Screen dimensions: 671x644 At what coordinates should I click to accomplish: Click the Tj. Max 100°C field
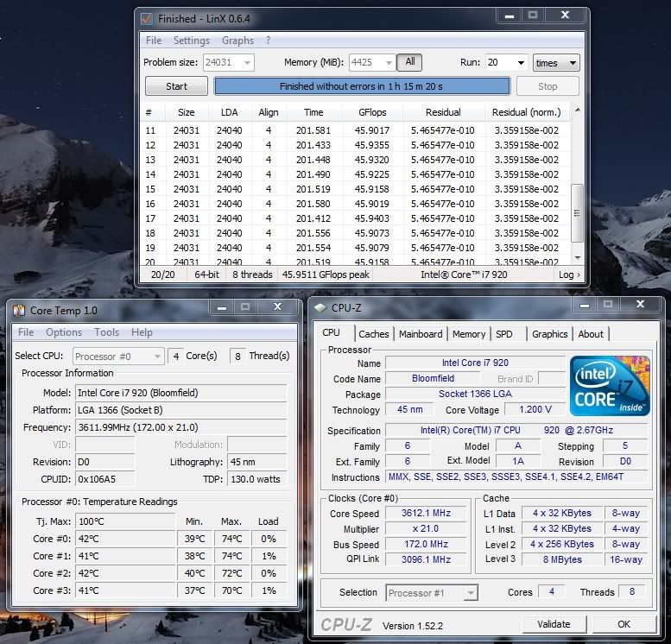[125, 521]
